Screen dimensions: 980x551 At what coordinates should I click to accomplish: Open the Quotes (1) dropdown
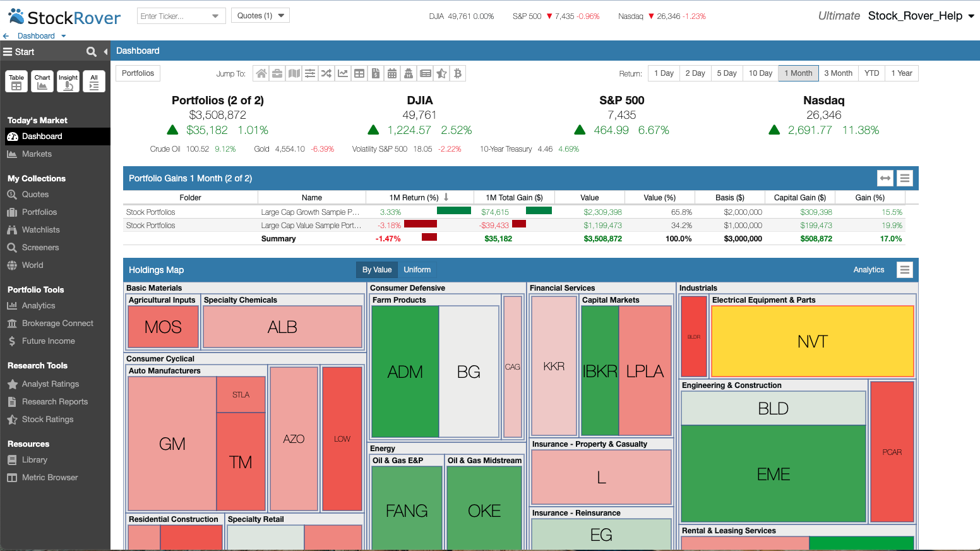261,16
